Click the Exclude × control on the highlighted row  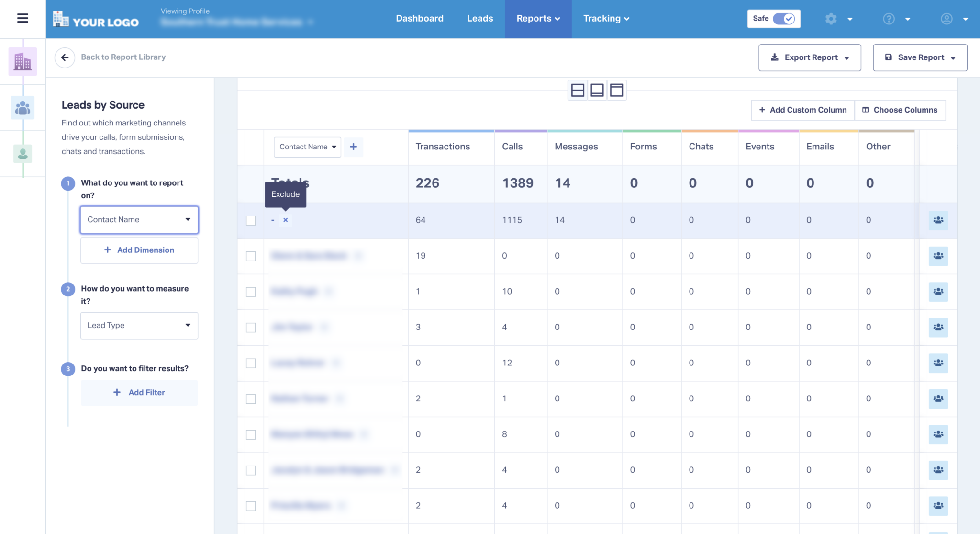point(285,220)
